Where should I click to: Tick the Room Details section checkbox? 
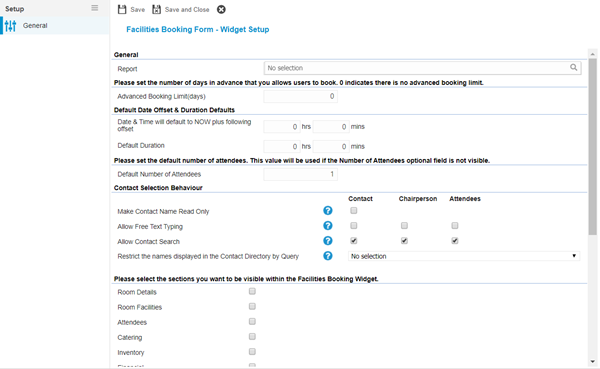click(252, 292)
